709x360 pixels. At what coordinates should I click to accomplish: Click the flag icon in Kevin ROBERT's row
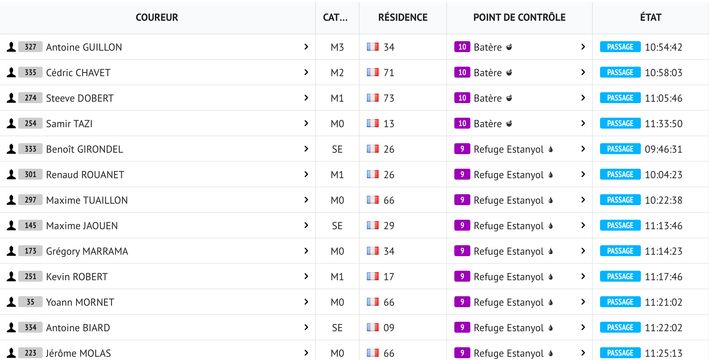(x=373, y=276)
